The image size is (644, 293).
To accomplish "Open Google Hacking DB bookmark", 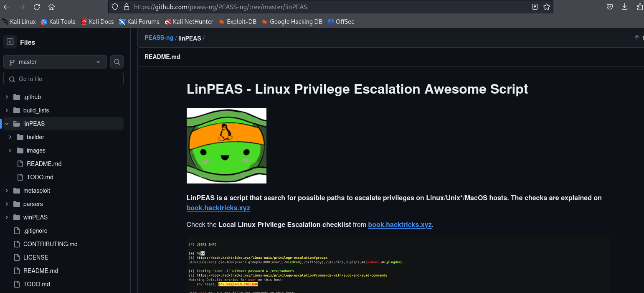I will 292,22.
